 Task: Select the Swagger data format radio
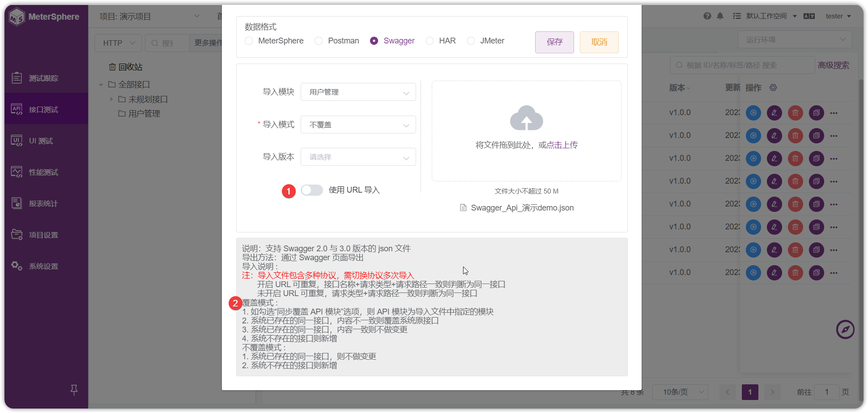pos(374,41)
